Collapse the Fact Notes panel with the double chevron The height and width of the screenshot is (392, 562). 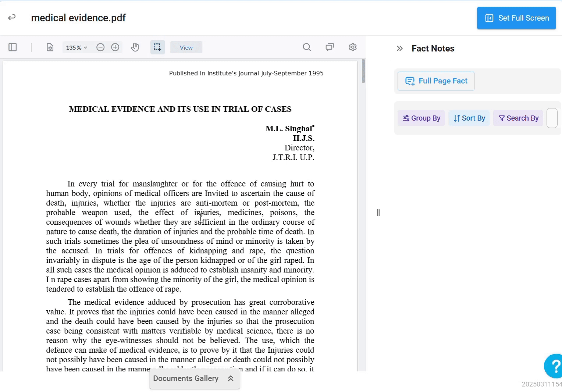point(400,48)
